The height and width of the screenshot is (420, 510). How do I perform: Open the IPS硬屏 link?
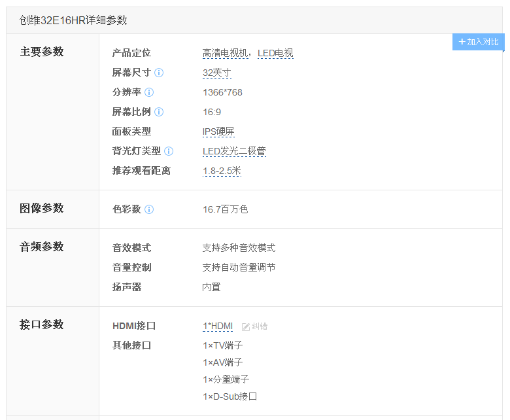(x=218, y=131)
